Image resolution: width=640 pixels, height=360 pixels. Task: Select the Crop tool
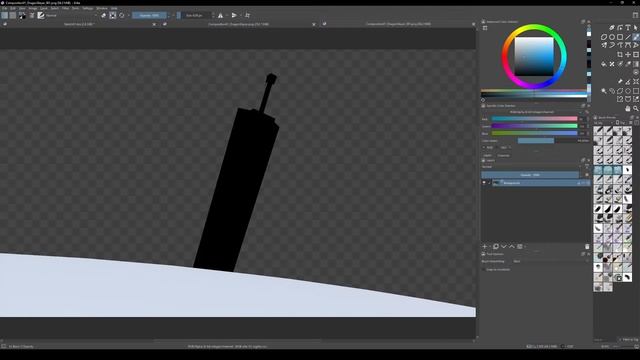coord(620,54)
